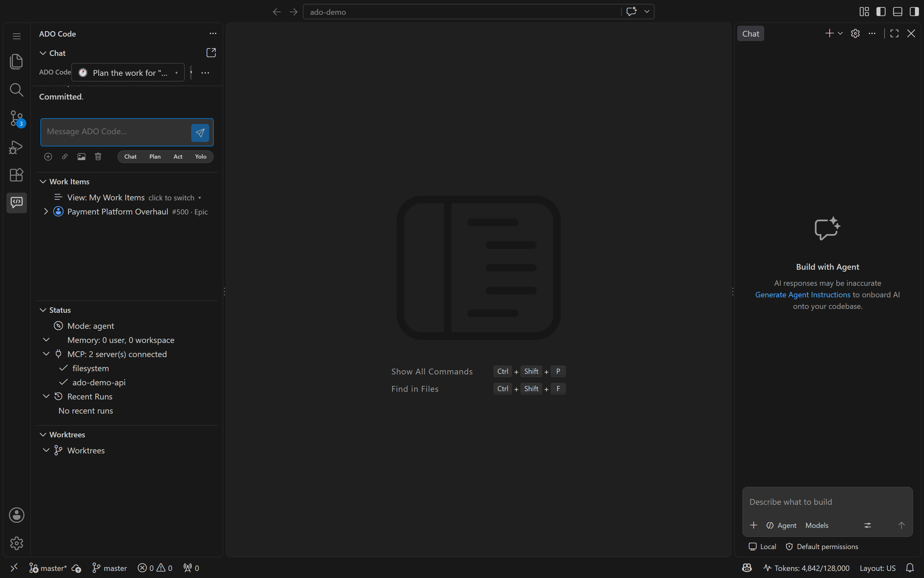This screenshot has height=578, width=924.
Task: Click the add context plus-circle icon
Action: (x=48, y=157)
